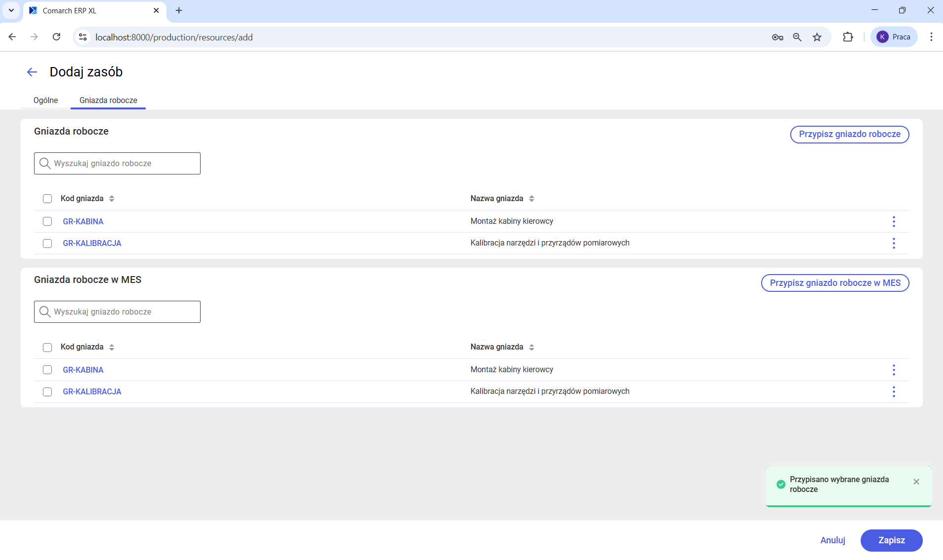Open the zoom magnifier icon in address bar
Screen dimensions: 943x560
point(797,37)
